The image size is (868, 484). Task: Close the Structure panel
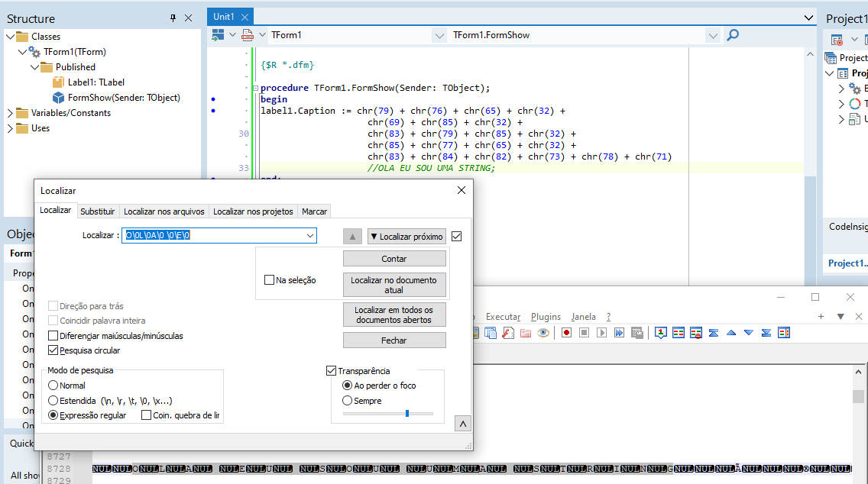tap(188, 18)
